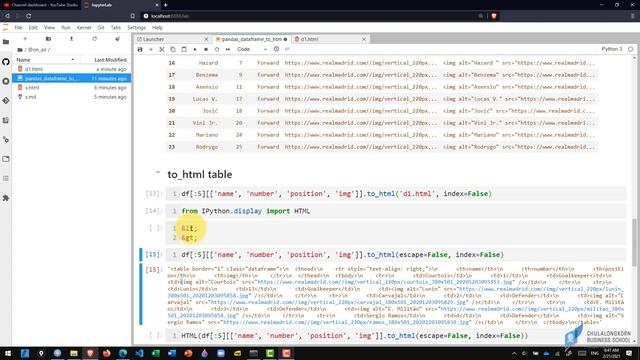The height and width of the screenshot is (360, 640).
Task: Interrupt the kernel with stop icon
Action: point(206,49)
